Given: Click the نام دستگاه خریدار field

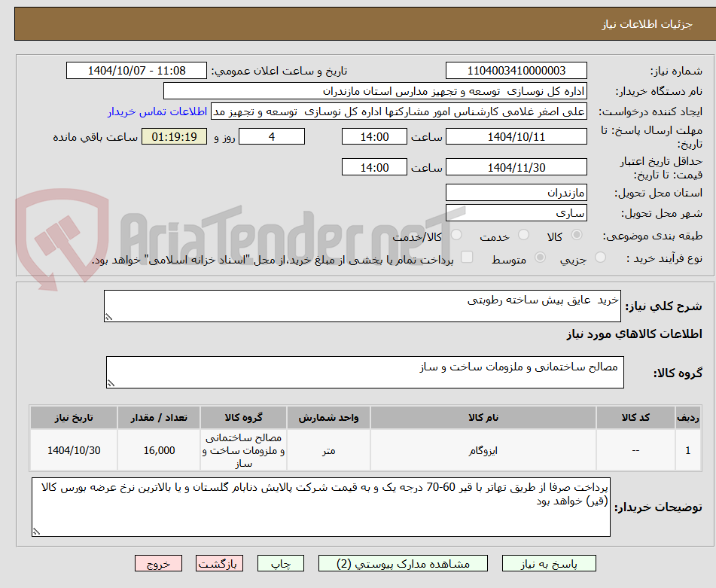Looking at the screenshot, I should click(x=375, y=91).
